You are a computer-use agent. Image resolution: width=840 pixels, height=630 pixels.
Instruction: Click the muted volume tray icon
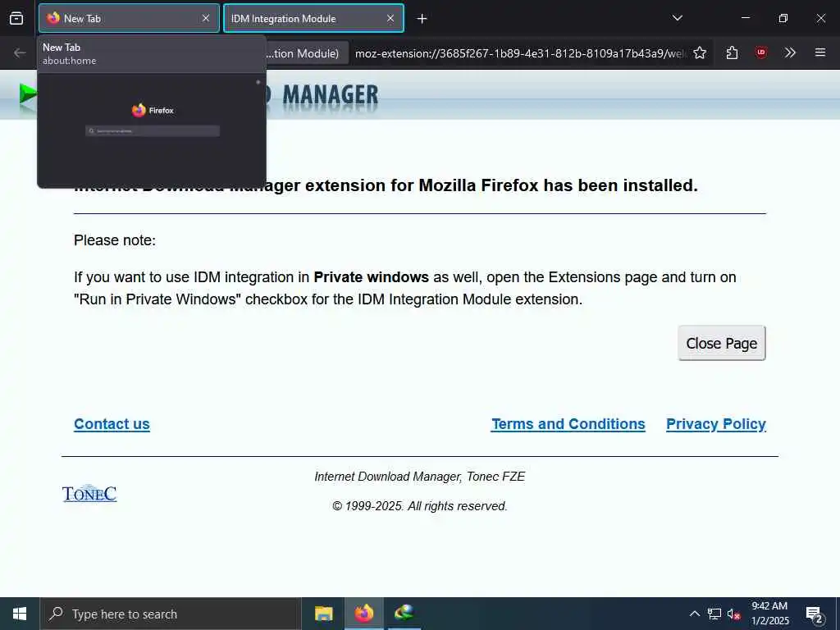point(734,614)
